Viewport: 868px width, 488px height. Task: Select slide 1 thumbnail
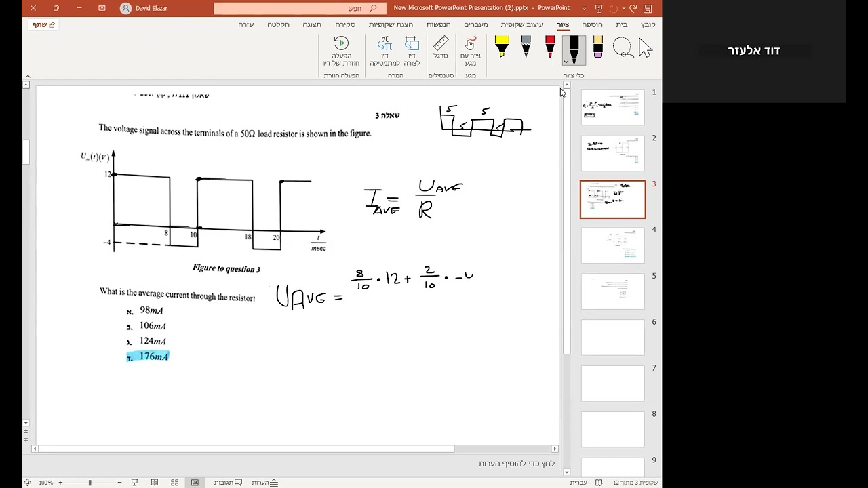(x=612, y=106)
